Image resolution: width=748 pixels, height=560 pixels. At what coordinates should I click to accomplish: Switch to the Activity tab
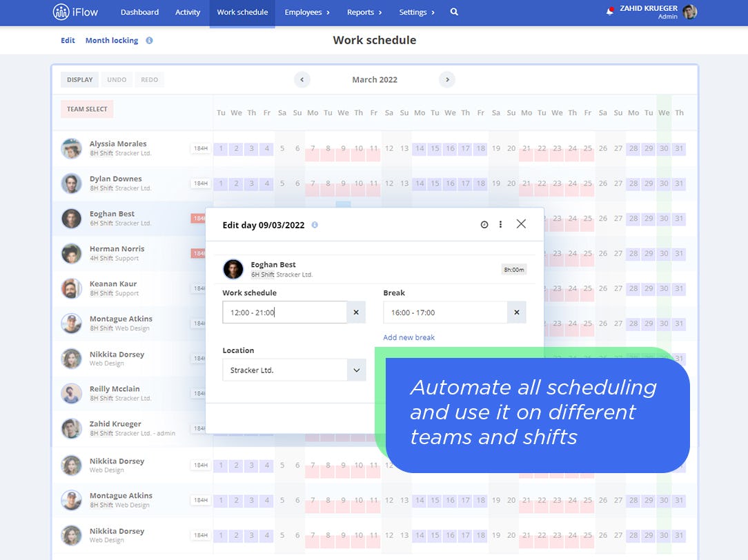[x=187, y=12]
